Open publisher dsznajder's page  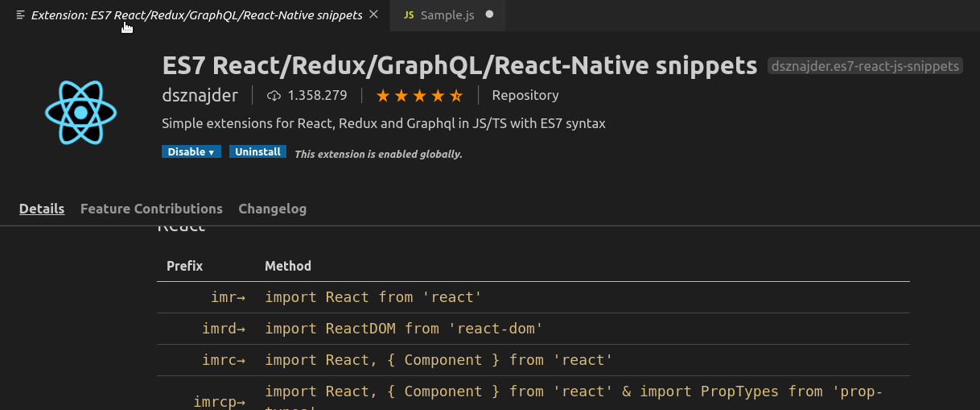pos(200,96)
